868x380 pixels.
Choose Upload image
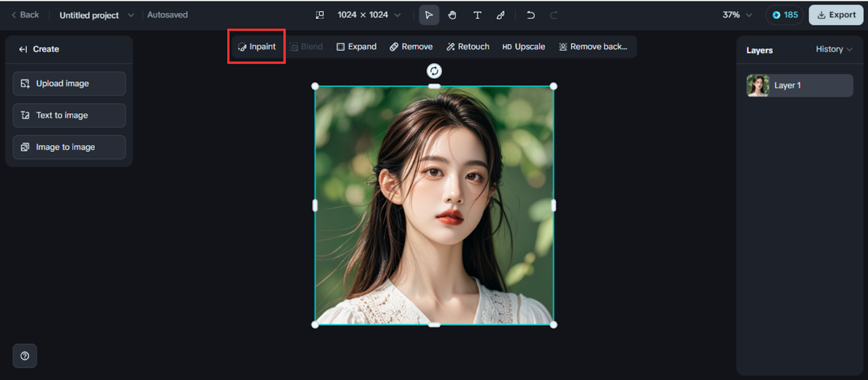[x=69, y=83]
